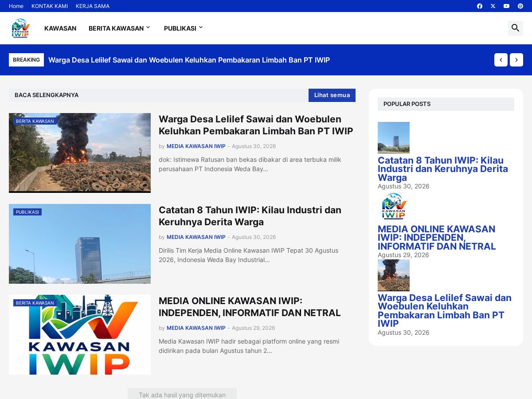Viewport: 532px width, 399px height.
Task: Open main article Catatan 8 Tahun IWIP title
Action: click(250, 216)
